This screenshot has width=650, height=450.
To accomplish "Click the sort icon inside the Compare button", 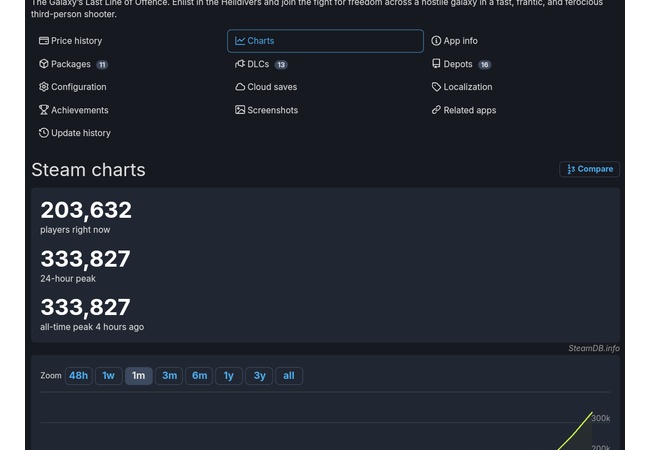I will (571, 169).
